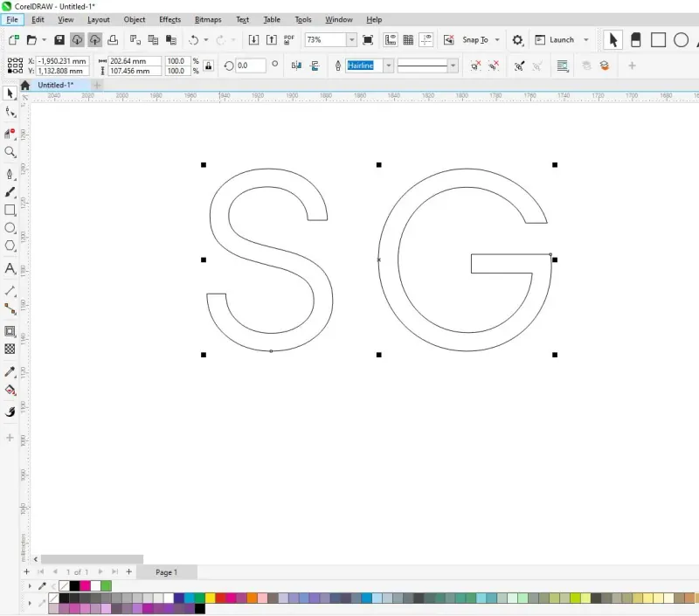The height and width of the screenshot is (616, 699).
Task: Expand the document palette flyout arrow
Action: click(x=30, y=585)
